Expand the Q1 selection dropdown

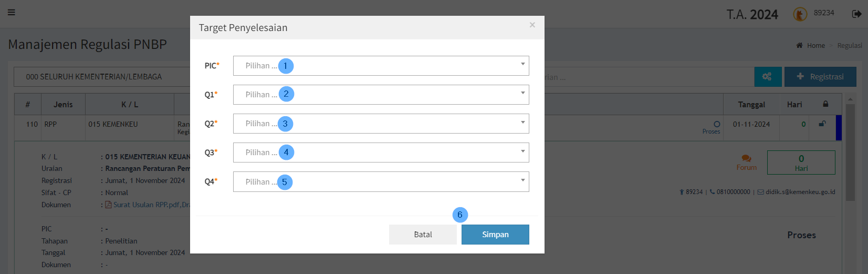(381, 95)
